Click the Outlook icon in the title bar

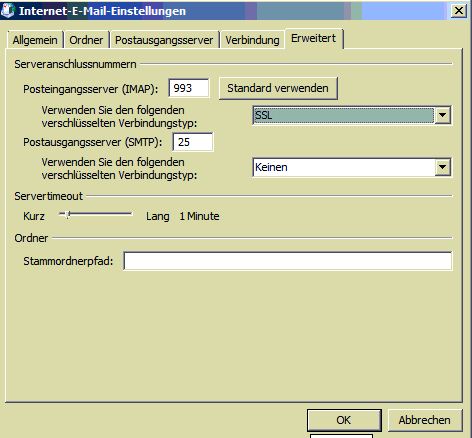click(x=8, y=10)
